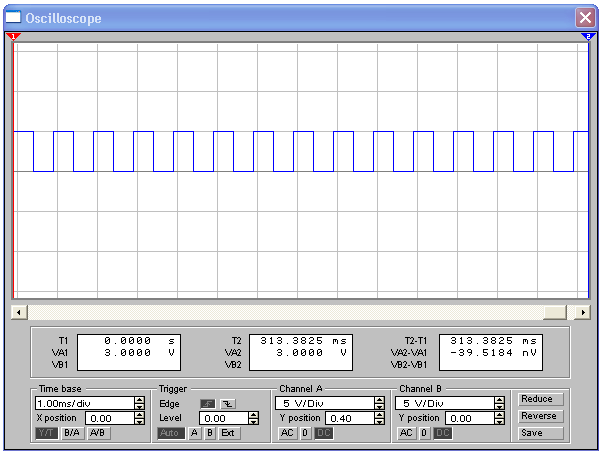
Task: Click the T2 313.3825 ms readout
Action: (303, 341)
